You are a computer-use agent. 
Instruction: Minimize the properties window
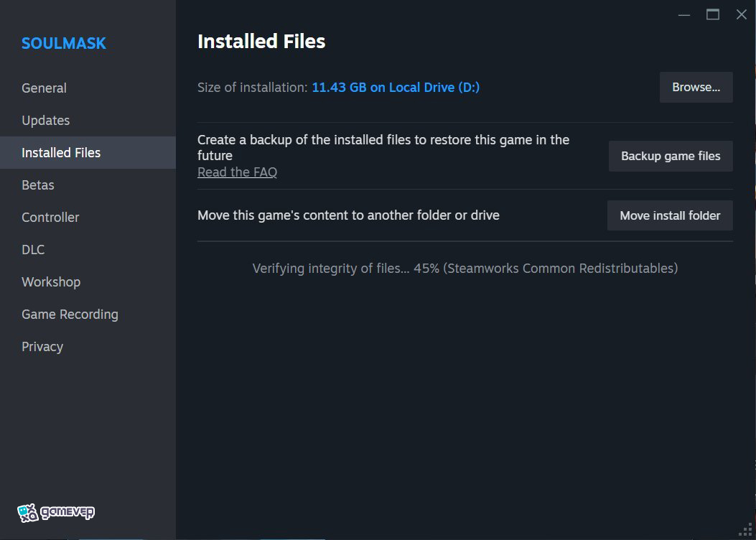point(683,14)
